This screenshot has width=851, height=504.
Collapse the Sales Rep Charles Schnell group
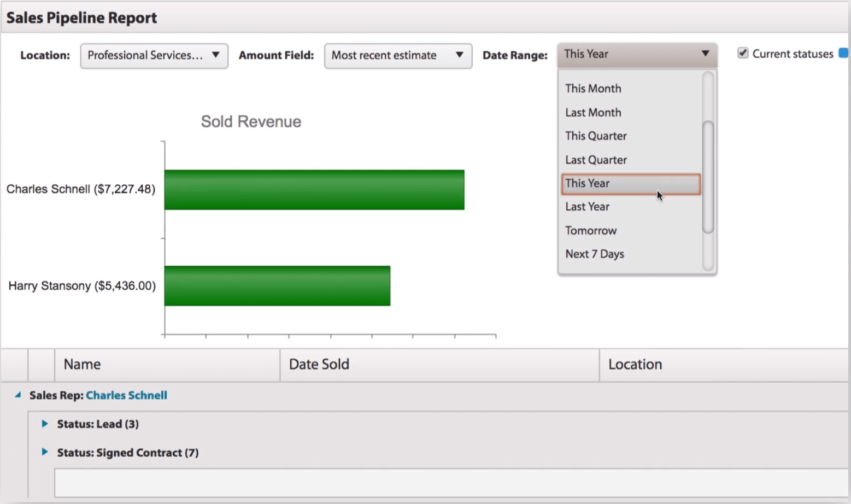pos(18,395)
